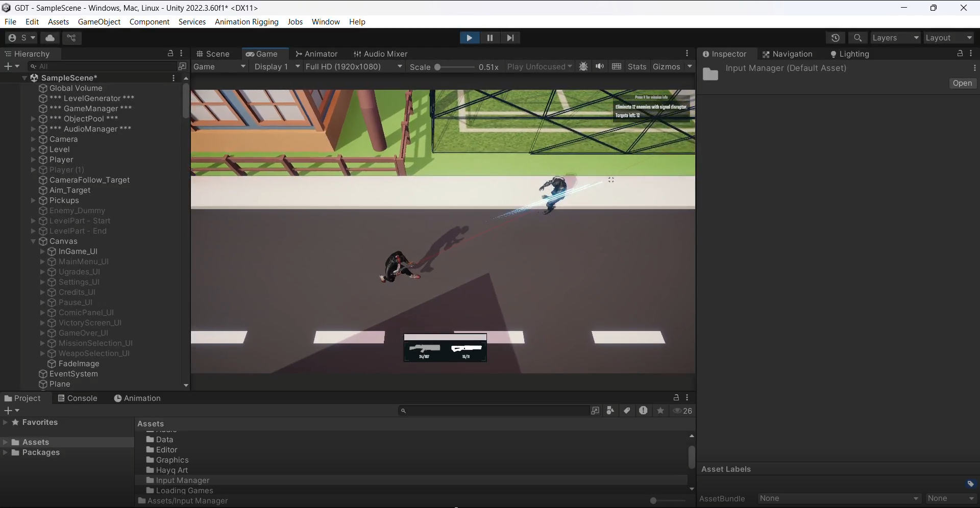Open the Game view options menu

688,54
